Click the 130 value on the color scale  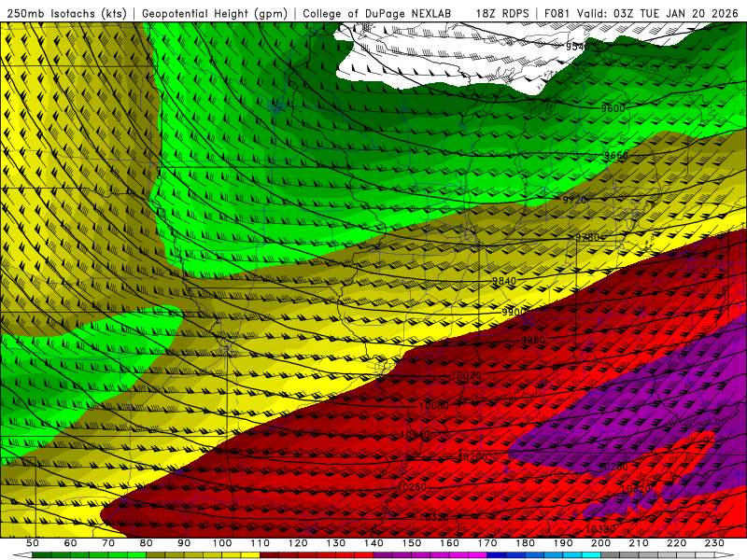click(x=336, y=543)
